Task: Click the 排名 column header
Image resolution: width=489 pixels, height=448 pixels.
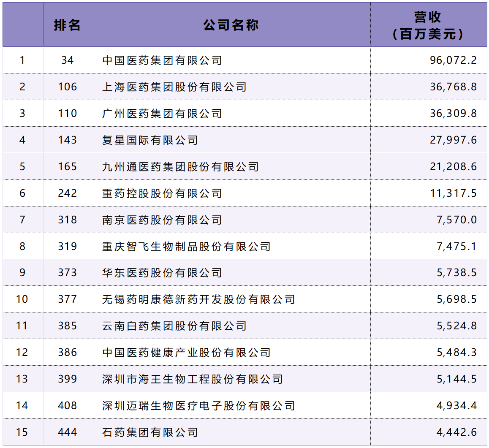Action: [68, 24]
